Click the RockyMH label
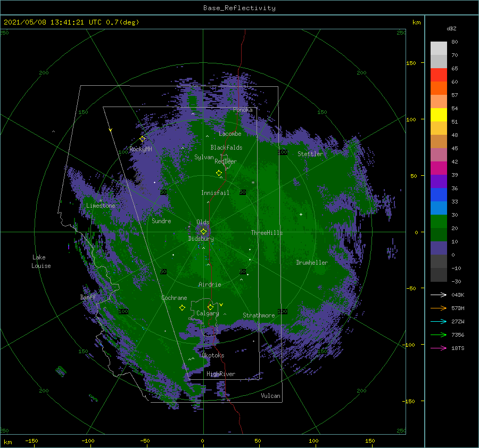 coord(141,149)
